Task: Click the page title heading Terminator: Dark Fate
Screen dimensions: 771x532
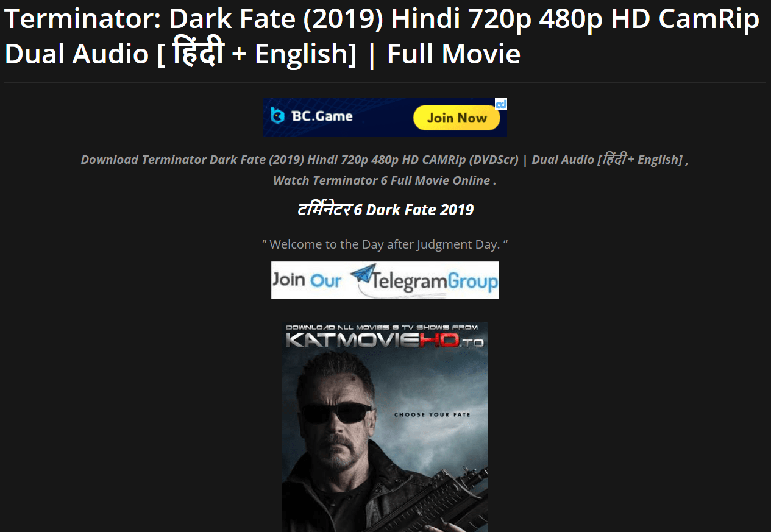Action: [x=382, y=37]
